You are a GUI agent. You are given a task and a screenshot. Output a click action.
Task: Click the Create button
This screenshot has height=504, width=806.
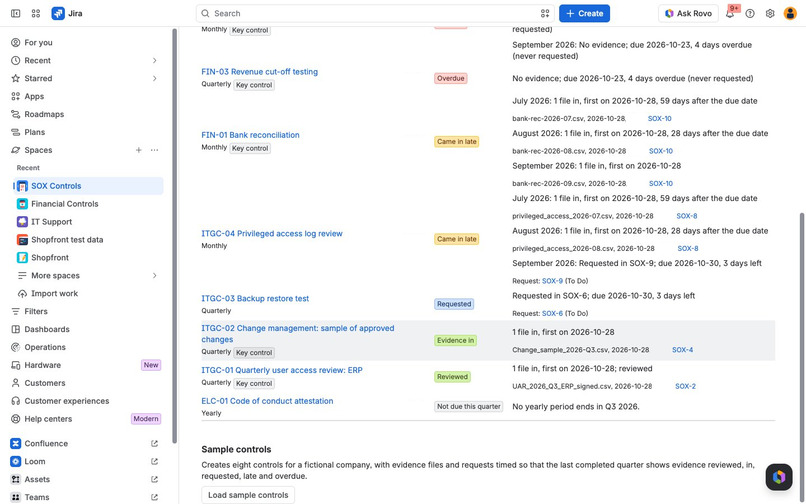pyautogui.click(x=584, y=13)
